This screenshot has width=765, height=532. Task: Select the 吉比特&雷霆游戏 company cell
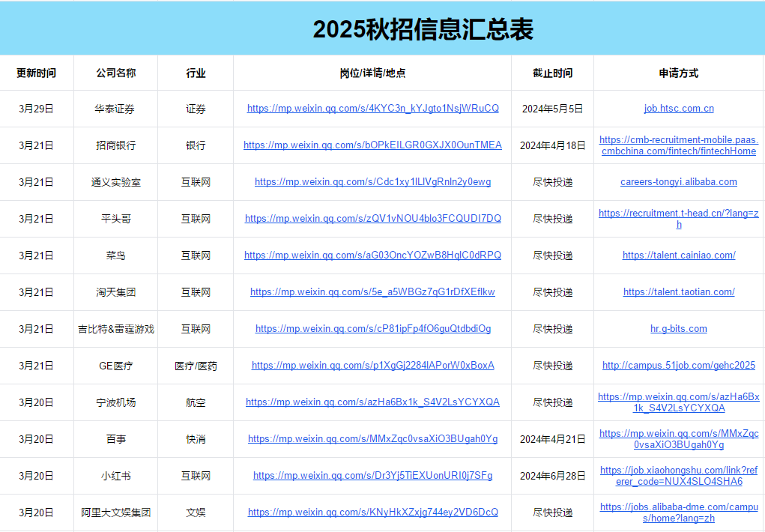tap(115, 329)
